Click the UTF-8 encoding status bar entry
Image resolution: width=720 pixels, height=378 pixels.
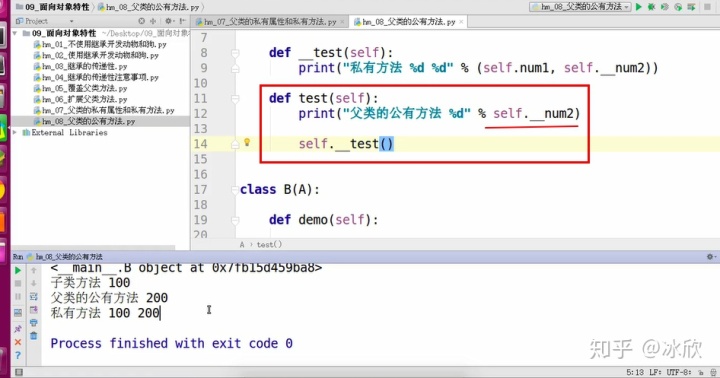click(678, 372)
